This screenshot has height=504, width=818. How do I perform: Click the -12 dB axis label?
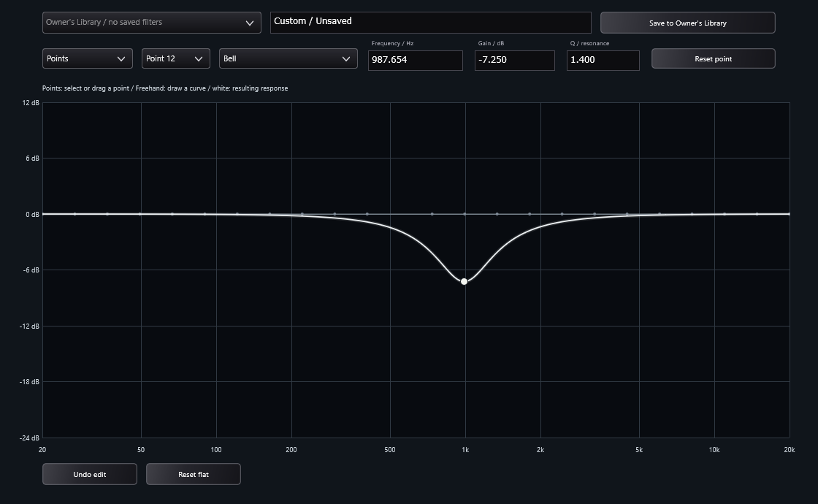29,326
